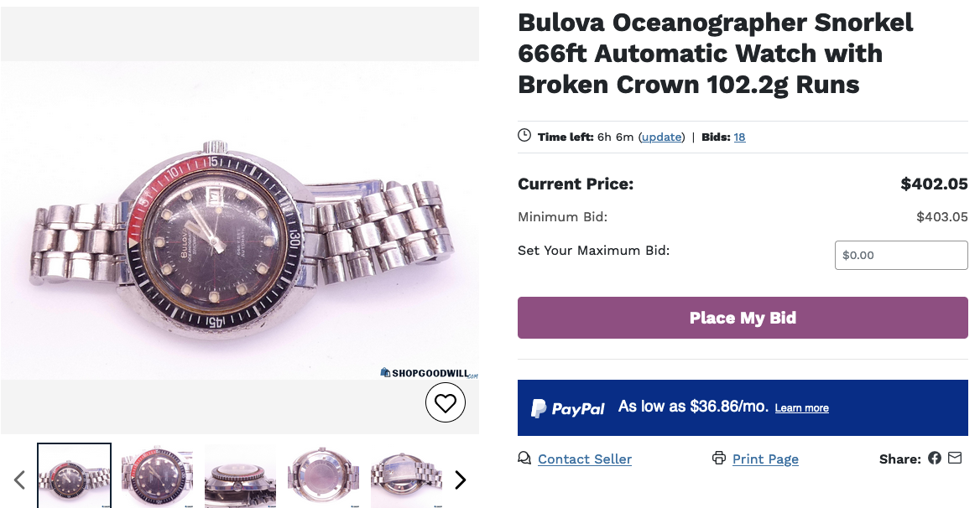The height and width of the screenshot is (508, 980).
Task: Select the first watch front thumbnail
Action: tap(74, 475)
